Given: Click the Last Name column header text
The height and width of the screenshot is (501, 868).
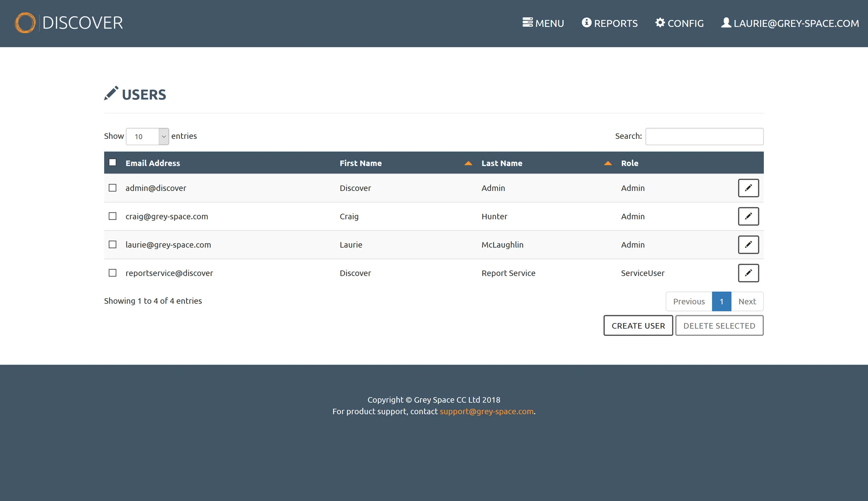Looking at the screenshot, I should point(502,163).
